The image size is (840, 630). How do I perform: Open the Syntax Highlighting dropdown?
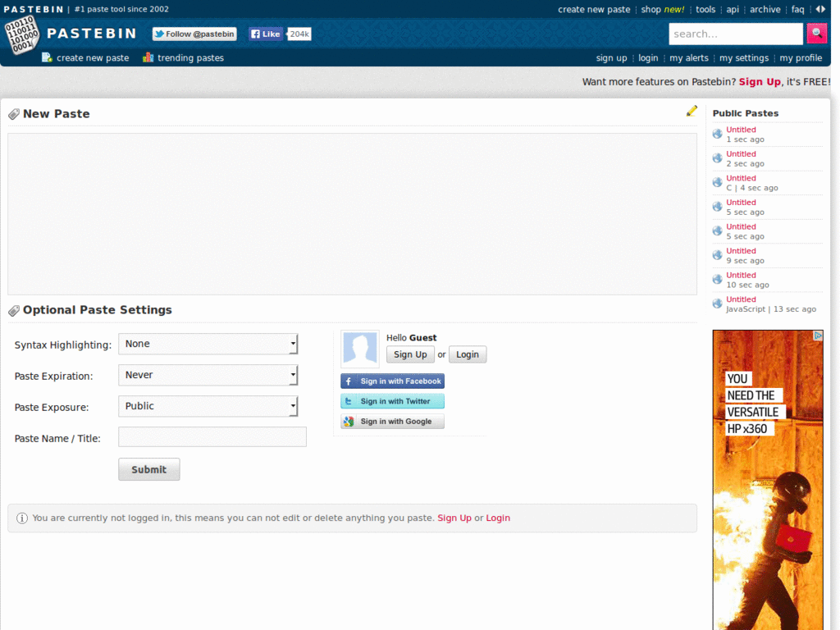208,344
